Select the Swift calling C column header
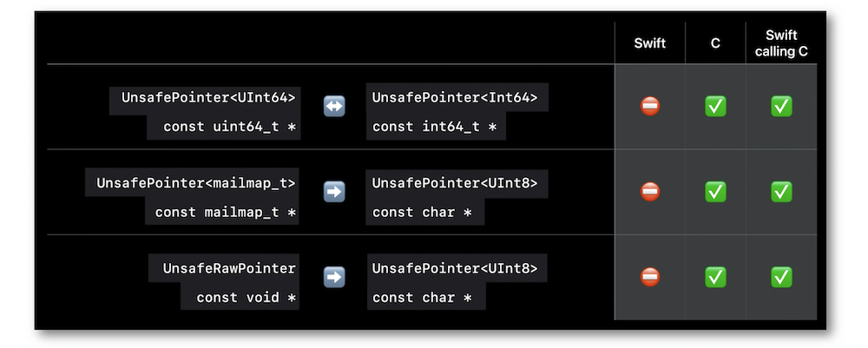Image resolution: width=868 pixels, height=348 pixels. tap(781, 43)
